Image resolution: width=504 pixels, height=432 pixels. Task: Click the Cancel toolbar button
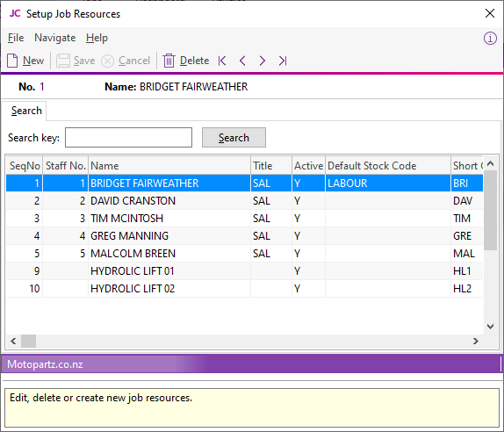pos(126,61)
